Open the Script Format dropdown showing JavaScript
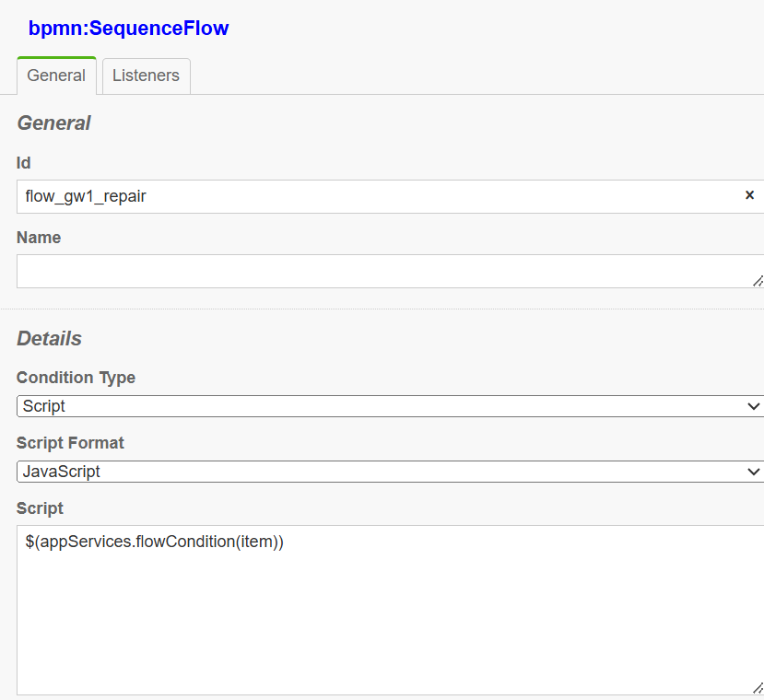Image resolution: width=764 pixels, height=700 pixels. coord(390,472)
